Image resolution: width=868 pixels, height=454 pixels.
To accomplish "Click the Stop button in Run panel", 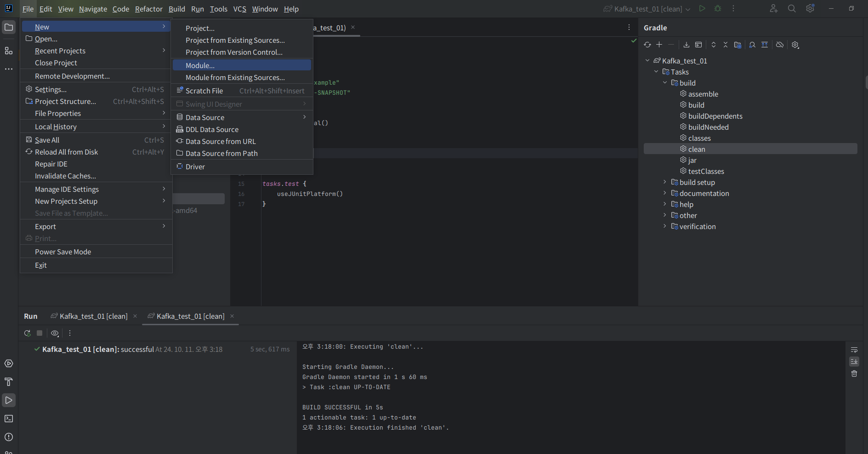I will (40, 333).
